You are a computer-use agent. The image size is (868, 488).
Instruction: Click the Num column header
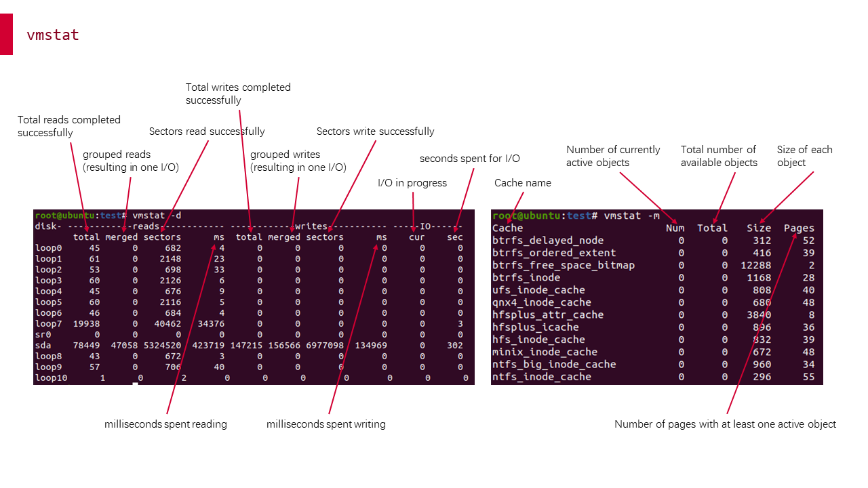click(675, 228)
